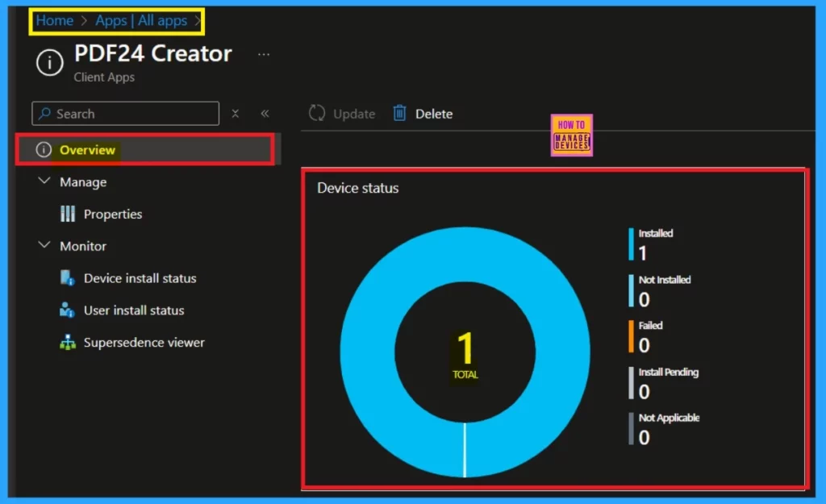Click the Device install status icon
Screen dimensions: 826x504
point(68,277)
